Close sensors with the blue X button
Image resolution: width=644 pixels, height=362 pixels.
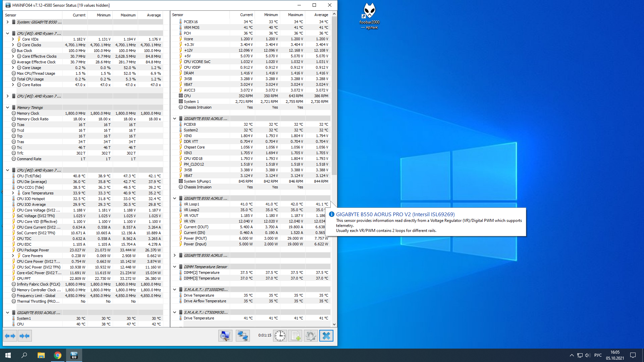pos(326,336)
